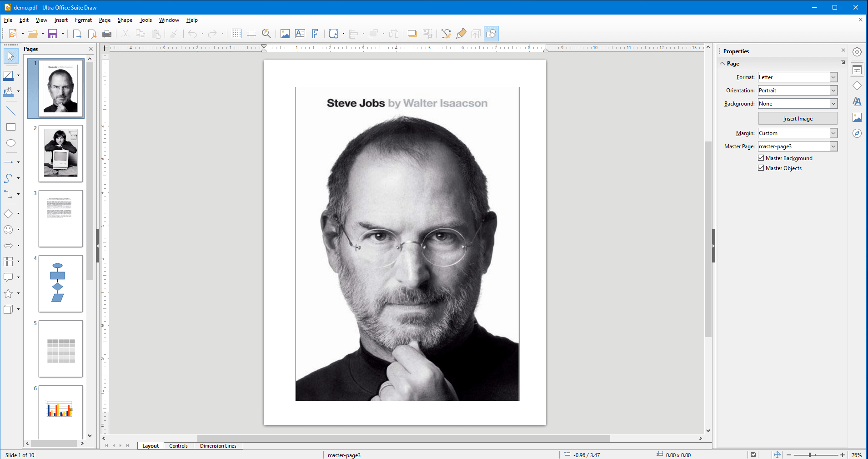868x459 pixels.
Task: Choose the Select arrow tool
Action: coord(11,56)
